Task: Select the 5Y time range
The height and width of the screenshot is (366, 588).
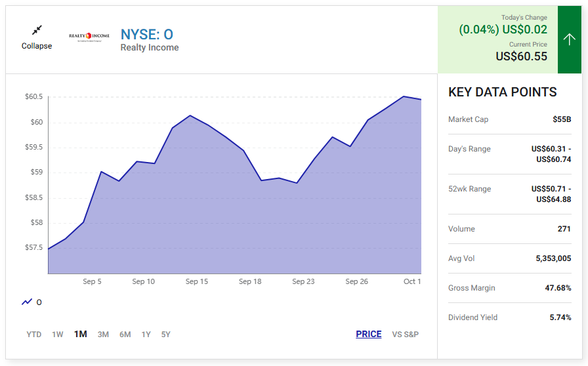Action: point(166,334)
